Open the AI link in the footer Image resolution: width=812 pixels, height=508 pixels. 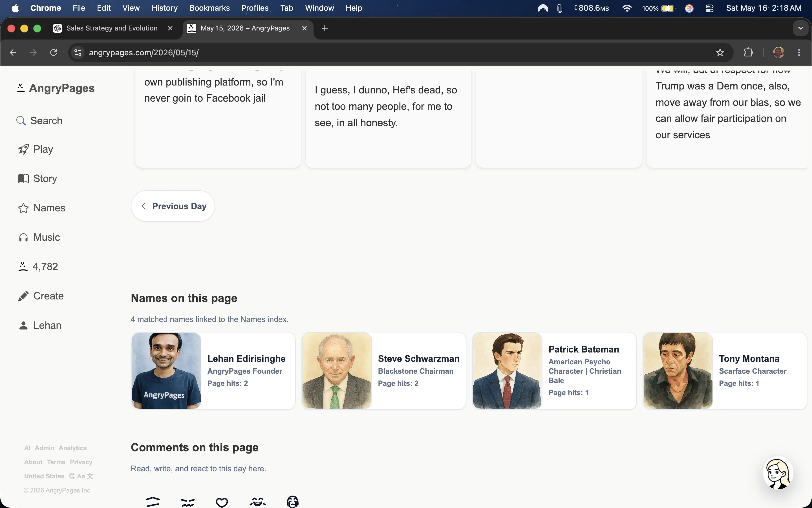pos(27,448)
